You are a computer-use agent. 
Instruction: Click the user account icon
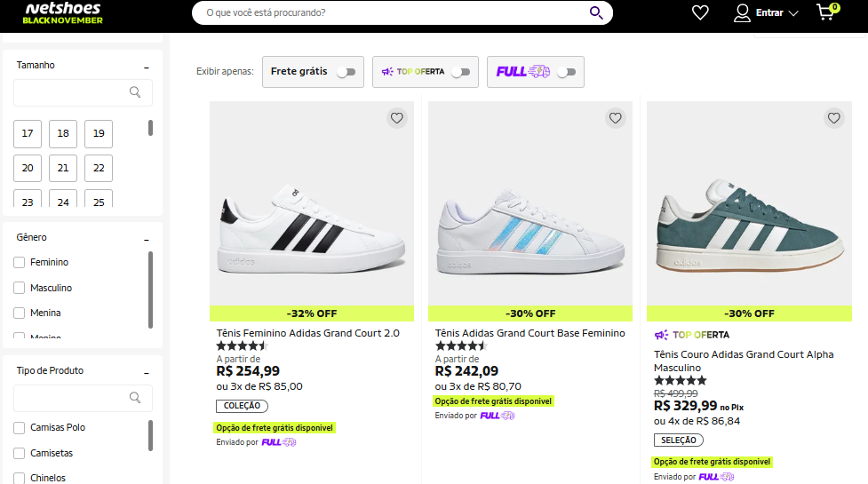(x=742, y=12)
